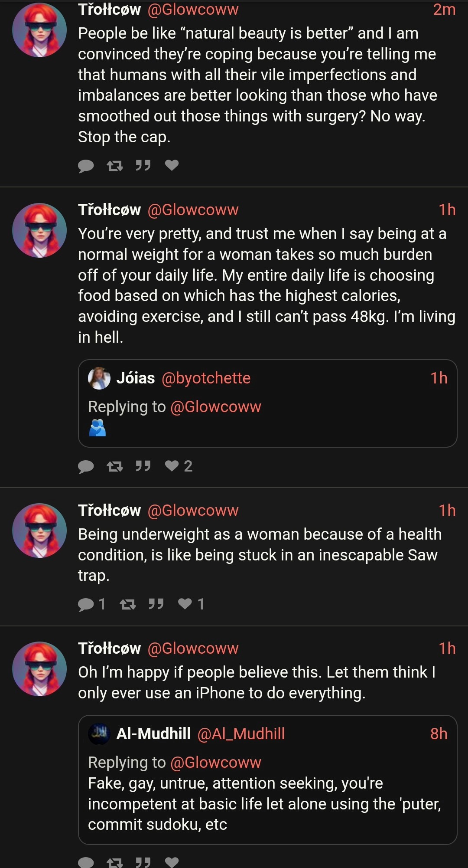468x868 pixels.
Task: Quote the "Being underweight" tweet
Action: coord(156,604)
